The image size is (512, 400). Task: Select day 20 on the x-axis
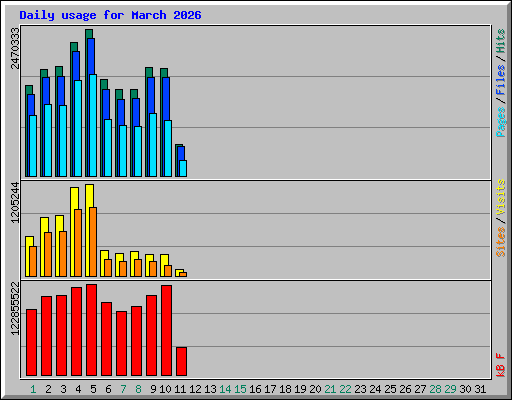click(x=315, y=389)
